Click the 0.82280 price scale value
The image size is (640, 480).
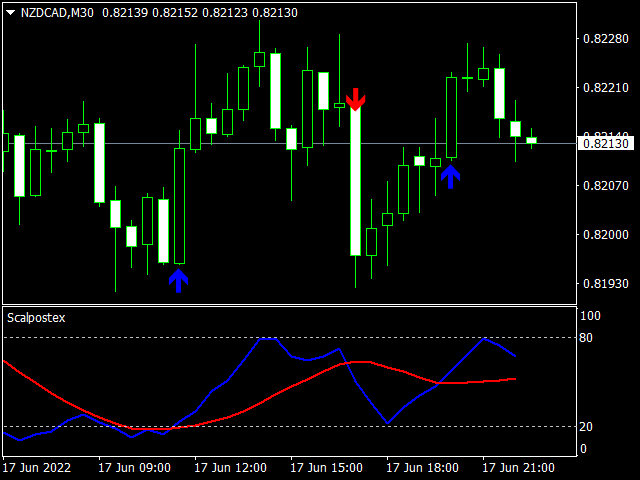click(606, 39)
